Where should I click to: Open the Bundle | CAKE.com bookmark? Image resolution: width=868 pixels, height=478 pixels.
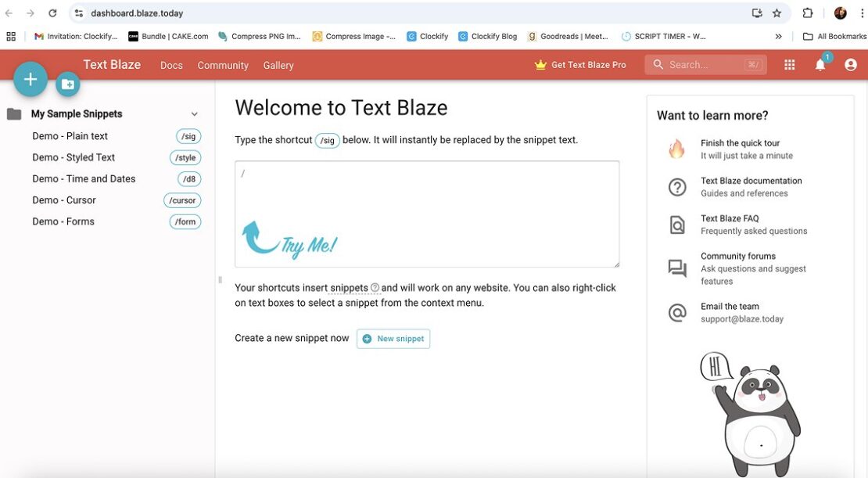coord(168,36)
